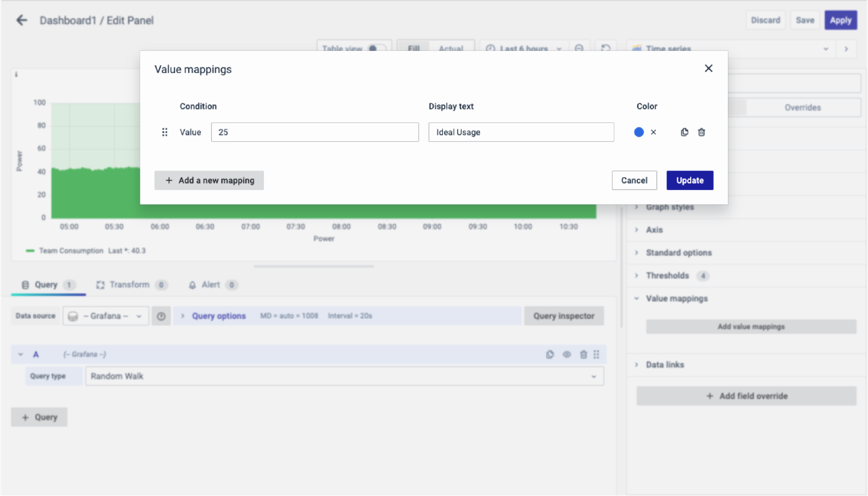Open data source help icon
This screenshot has width=868, height=496.
(x=161, y=316)
